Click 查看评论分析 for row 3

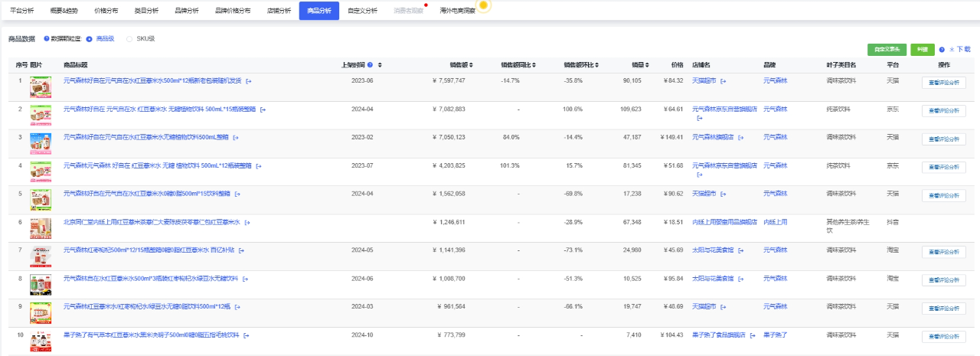(943, 139)
